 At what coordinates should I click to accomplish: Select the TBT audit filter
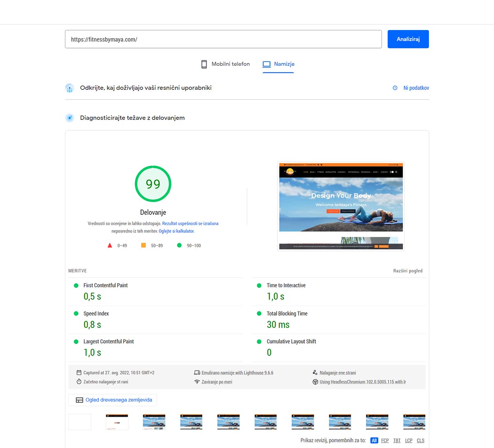(397, 441)
